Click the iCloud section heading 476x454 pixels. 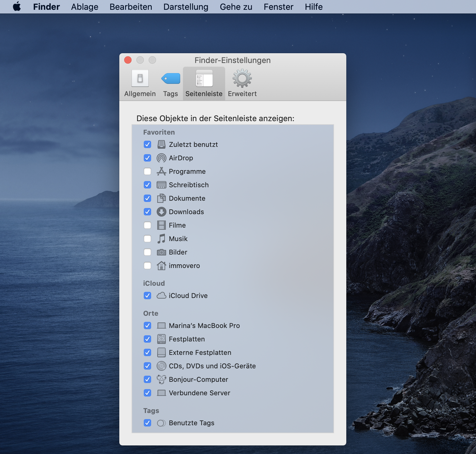pos(154,283)
